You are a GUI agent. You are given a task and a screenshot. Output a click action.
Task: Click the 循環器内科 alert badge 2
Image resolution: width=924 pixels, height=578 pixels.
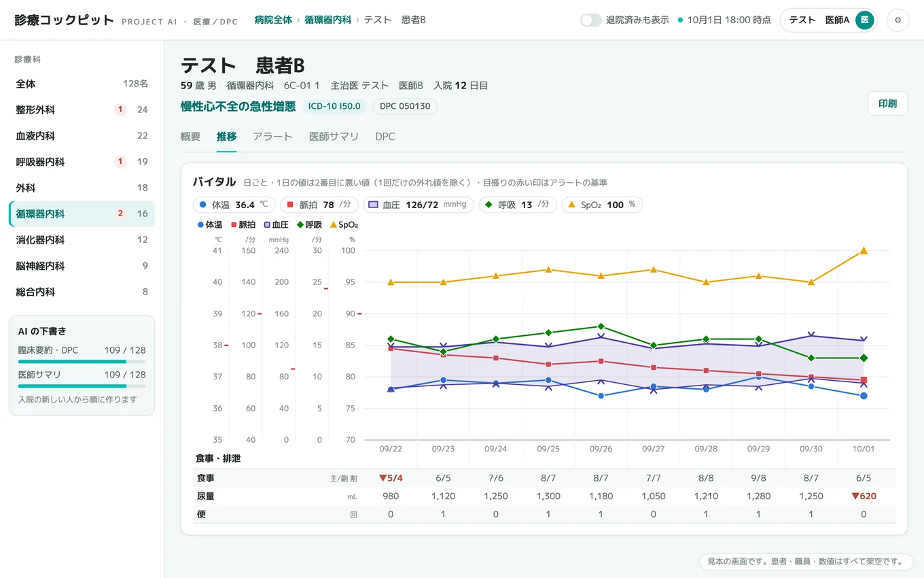(120, 214)
